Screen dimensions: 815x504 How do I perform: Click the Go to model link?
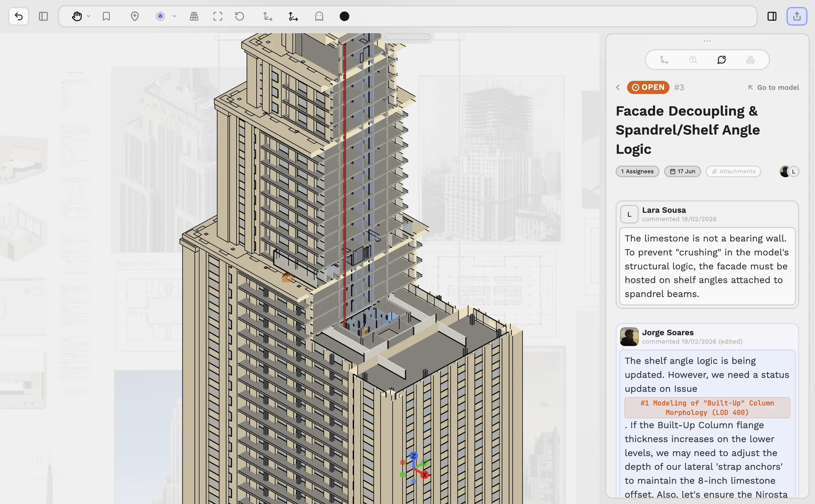click(x=773, y=87)
